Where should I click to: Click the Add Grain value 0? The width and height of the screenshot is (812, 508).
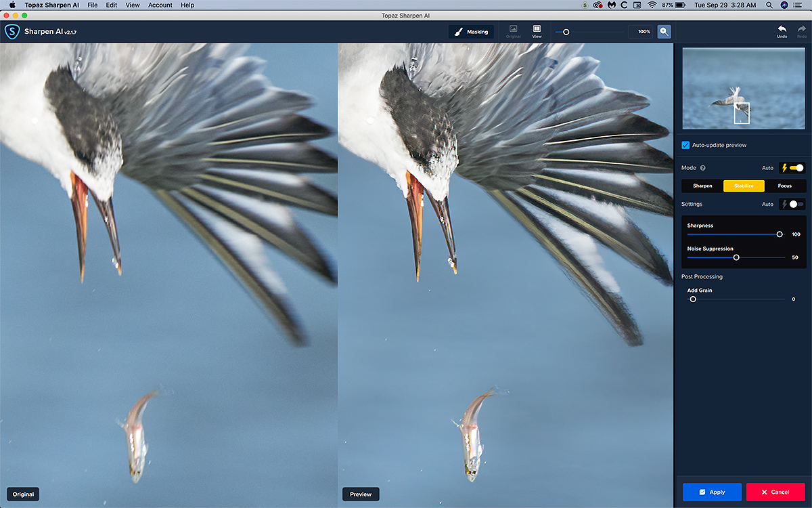(x=794, y=299)
